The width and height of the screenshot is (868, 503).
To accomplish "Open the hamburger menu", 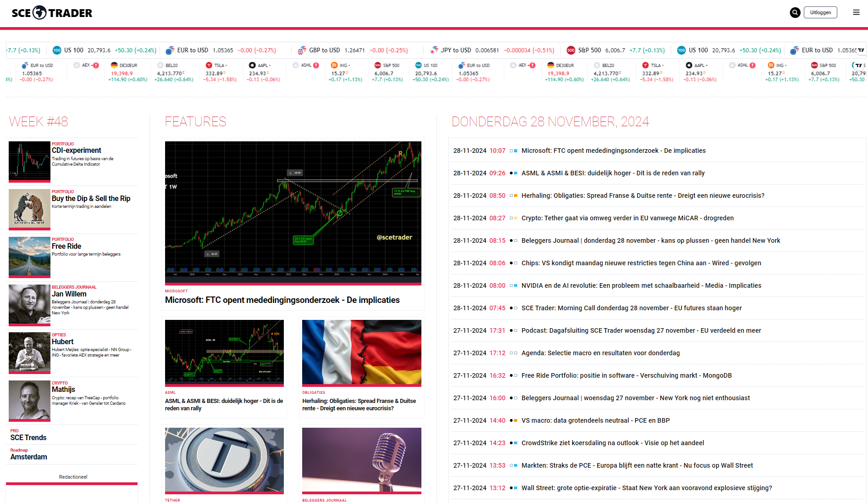I will 856,12.
